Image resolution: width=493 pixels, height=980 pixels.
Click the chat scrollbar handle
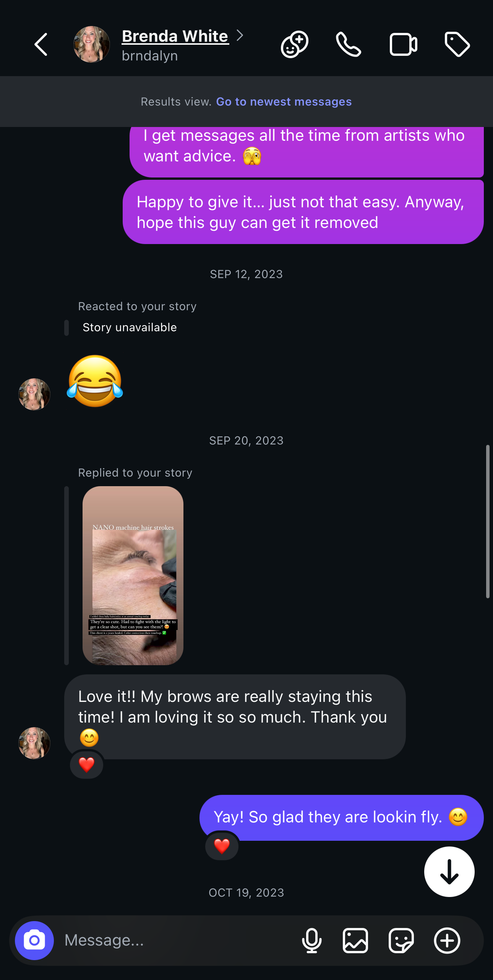pos(488,521)
